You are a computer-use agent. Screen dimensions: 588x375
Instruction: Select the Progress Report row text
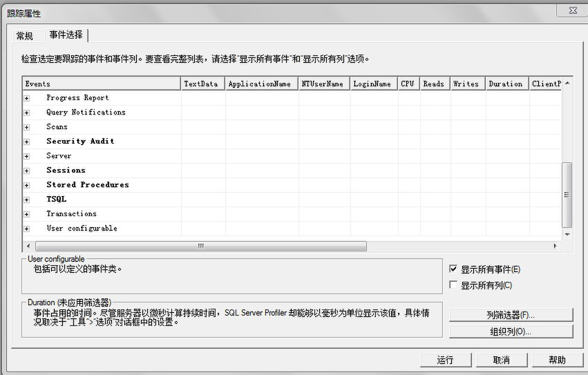(78, 98)
